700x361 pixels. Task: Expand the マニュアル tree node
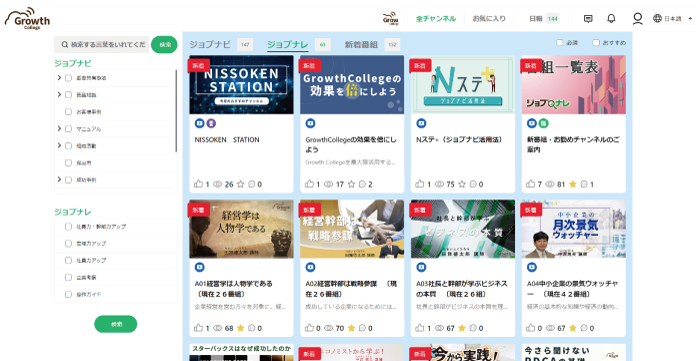click(59, 129)
